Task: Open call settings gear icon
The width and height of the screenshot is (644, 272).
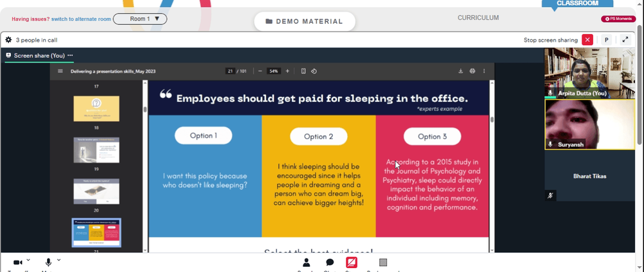Action: [8, 40]
